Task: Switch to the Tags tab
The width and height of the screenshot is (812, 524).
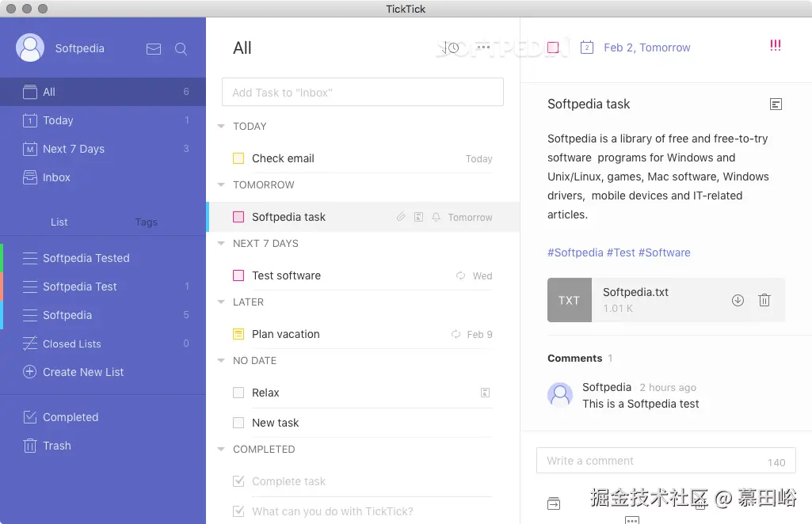Action: [146, 222]
